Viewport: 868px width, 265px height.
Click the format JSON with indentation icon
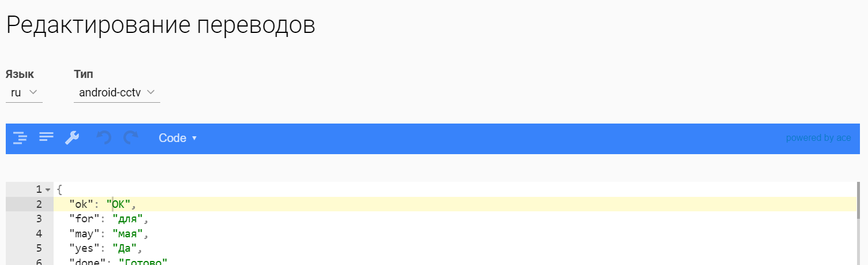20,138
